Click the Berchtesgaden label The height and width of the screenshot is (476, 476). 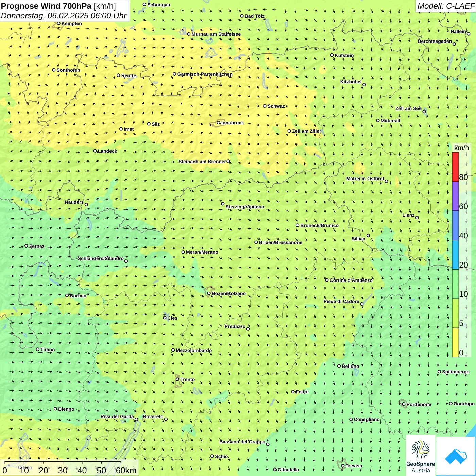click(x=435, y=41)
